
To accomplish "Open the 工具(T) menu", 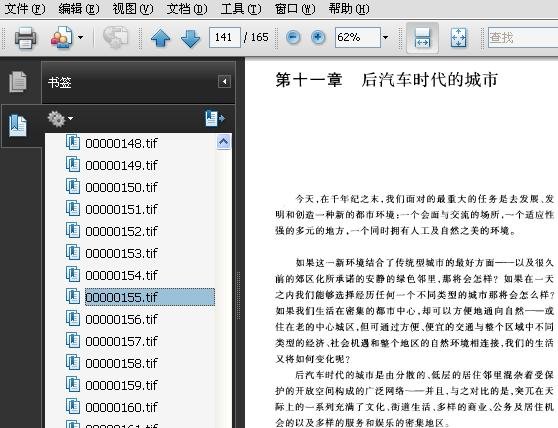I will (x=241, y=9).
